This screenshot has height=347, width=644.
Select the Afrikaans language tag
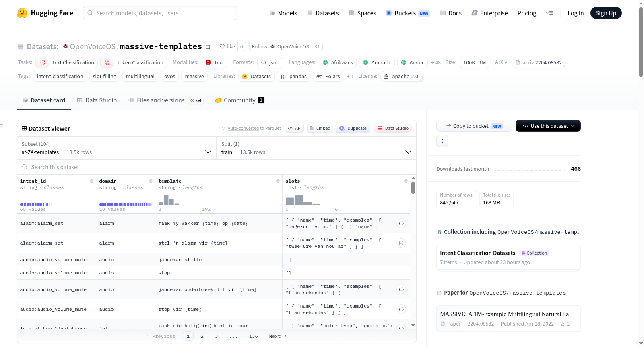pyautogui.click(x=338, y=62)
